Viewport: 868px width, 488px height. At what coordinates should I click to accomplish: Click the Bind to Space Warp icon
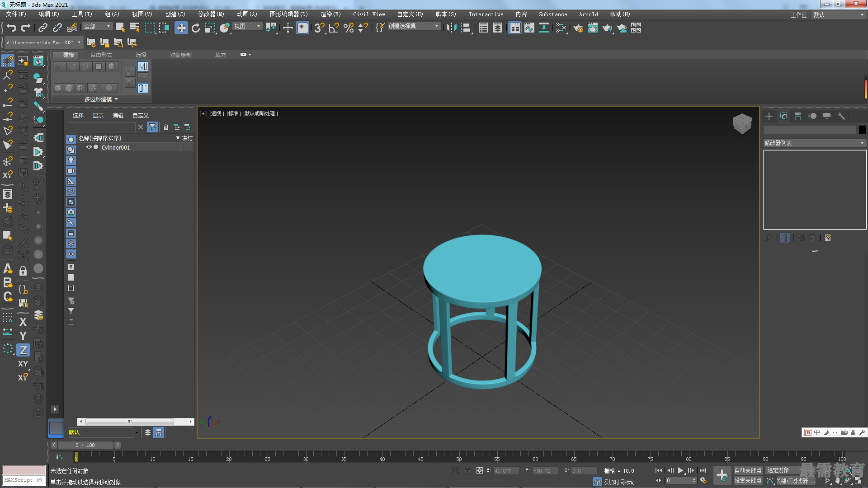tap(72, 28)
